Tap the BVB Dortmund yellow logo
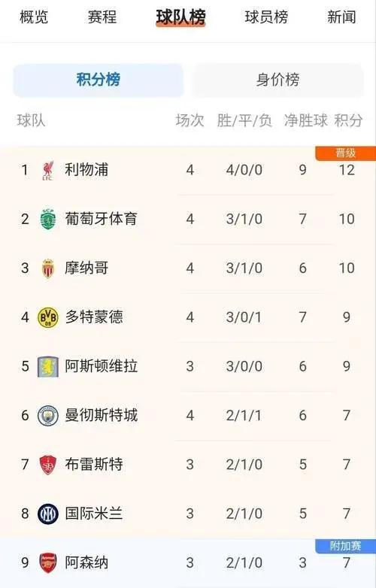This screenshot has width=376, height=588. [48, 317]
